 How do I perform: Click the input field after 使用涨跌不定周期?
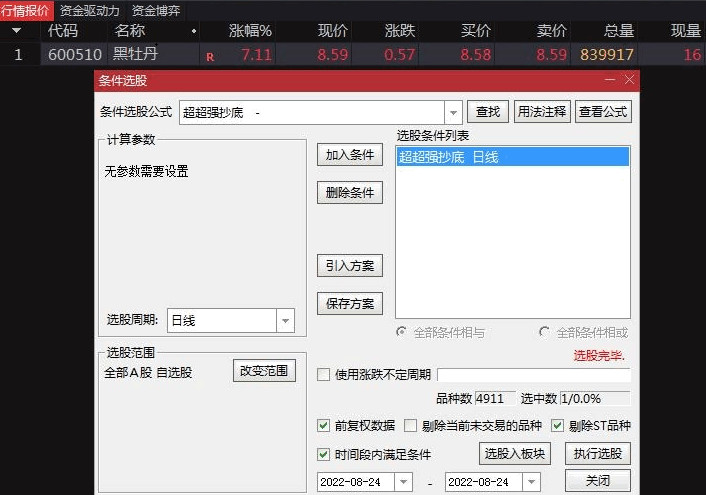[534, 375]
